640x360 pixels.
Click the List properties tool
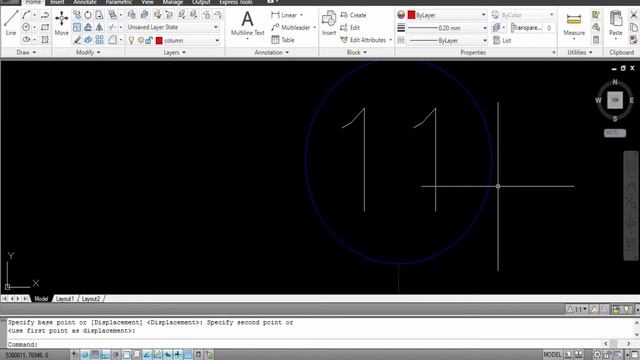click(x=502, y=40)
